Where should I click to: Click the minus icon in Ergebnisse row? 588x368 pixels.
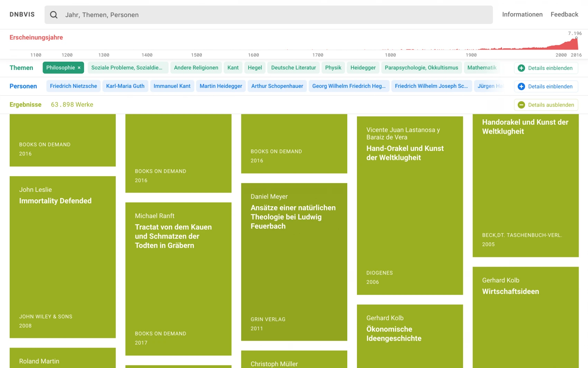pos(521,105)
